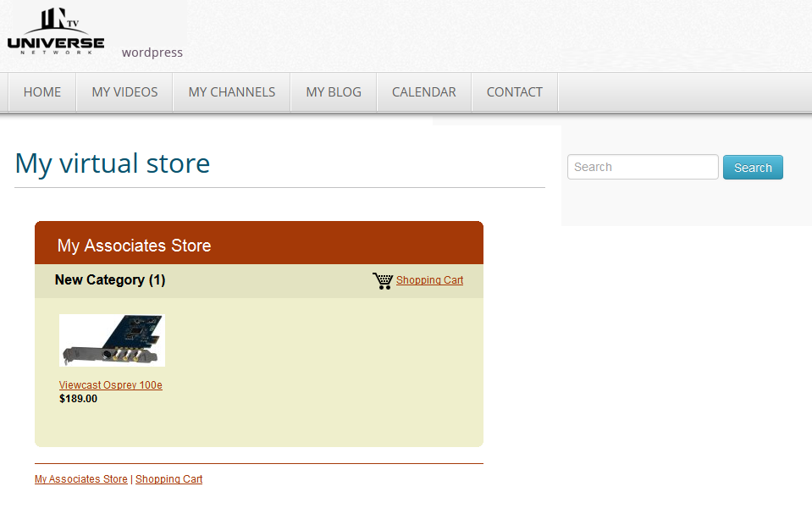Click the $189.00 price text
The height and width of the screenshot is (525, 812).
pos(78,399)
